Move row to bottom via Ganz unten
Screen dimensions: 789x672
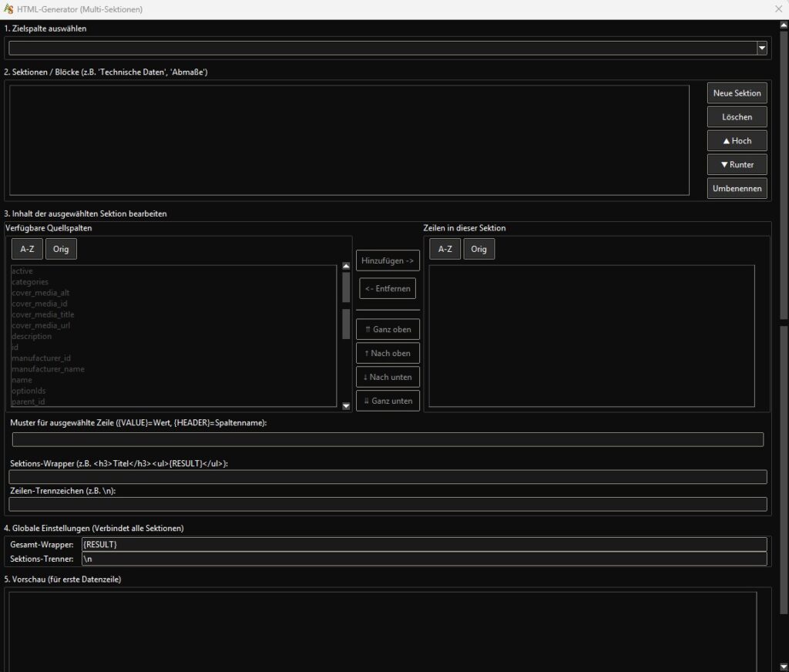388,400
